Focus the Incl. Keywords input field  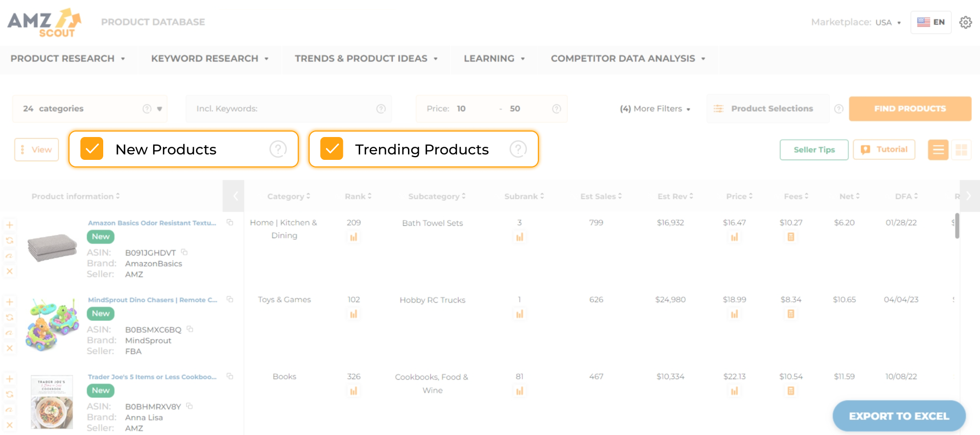288,109
